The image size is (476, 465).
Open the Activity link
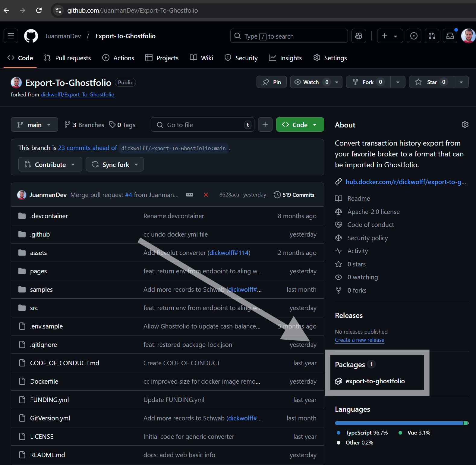click(x=351, y=251)
